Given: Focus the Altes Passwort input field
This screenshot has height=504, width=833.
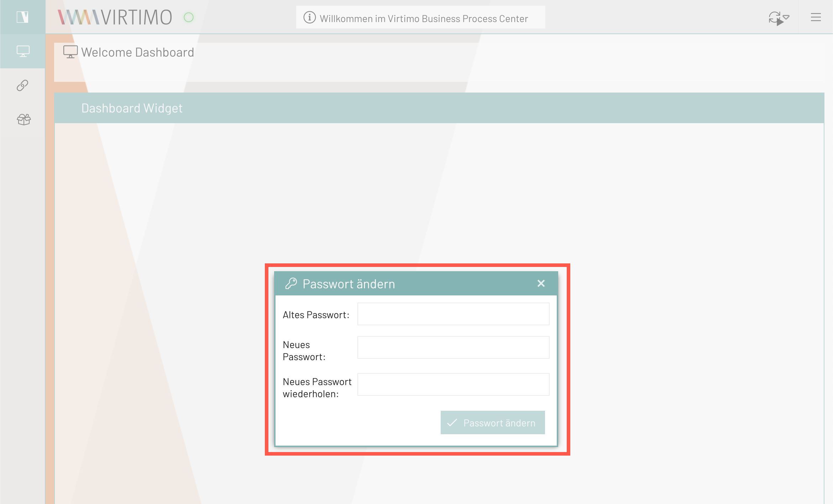Looking at the screenshot, I should coord(453,314).
